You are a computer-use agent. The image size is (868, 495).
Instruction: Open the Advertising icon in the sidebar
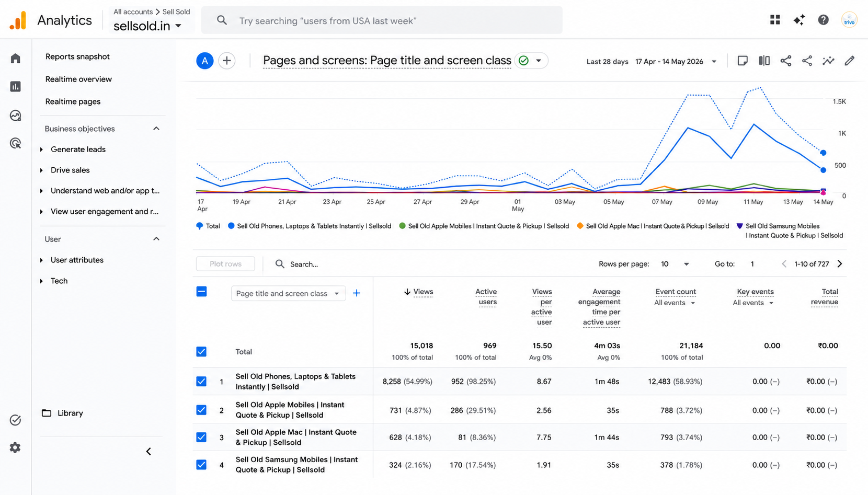(16, 143)
